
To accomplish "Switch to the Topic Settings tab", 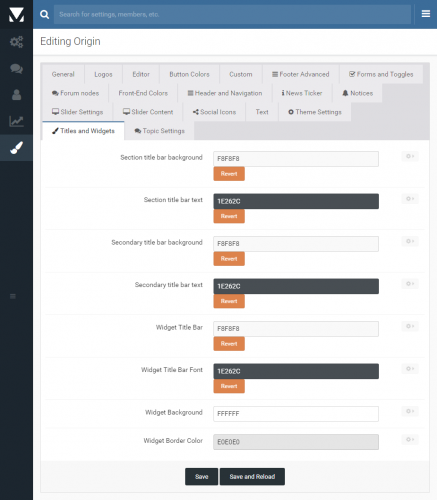I will (x=159, y=131).
